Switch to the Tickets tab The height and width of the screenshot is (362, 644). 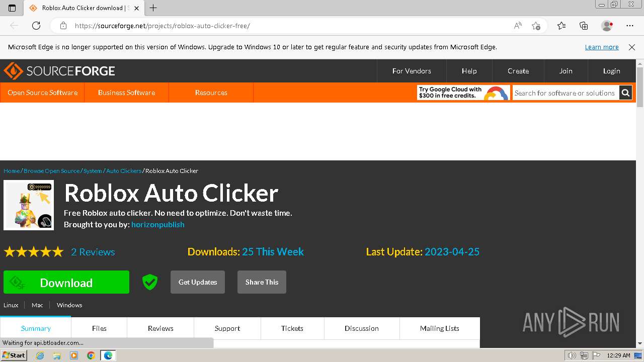(292, 328)
